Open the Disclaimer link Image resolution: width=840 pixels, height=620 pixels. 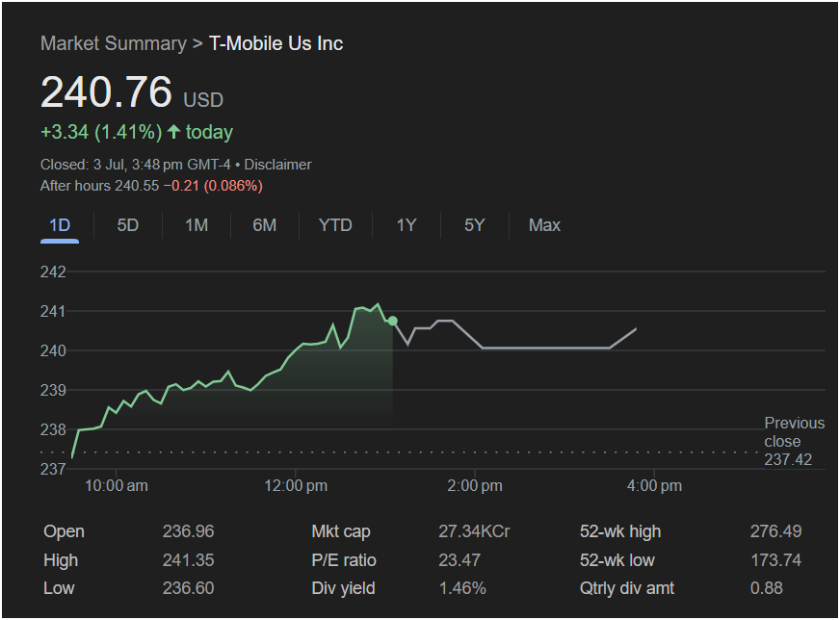(x=277, y=165)
